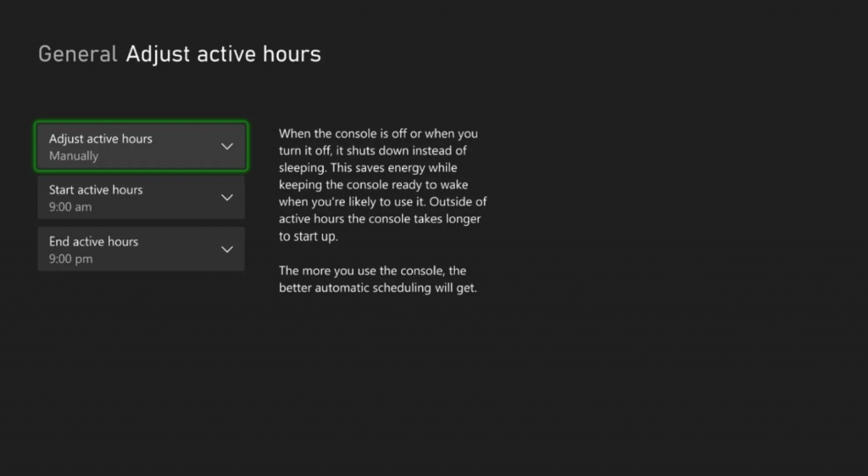The height and width of the screenshot is (476, 868).
Task: Click the chevron beside Manually
Action: click(226, 147)
